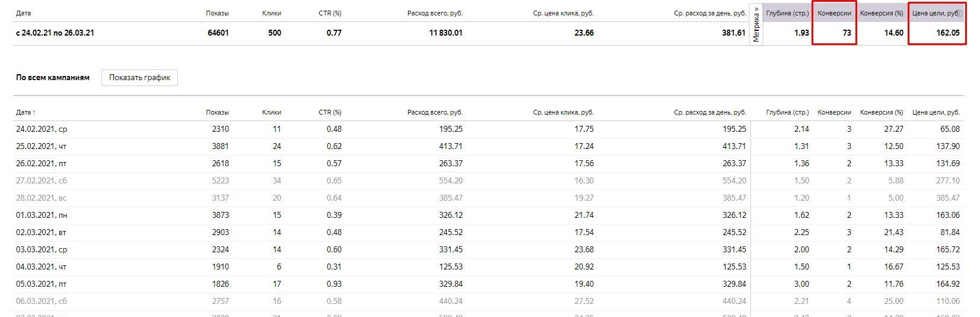Image resolution: width=980 pixels, height=317 pixels.
Task: Click Конверсии header in the daily table
Action: [x=834, y=112]
